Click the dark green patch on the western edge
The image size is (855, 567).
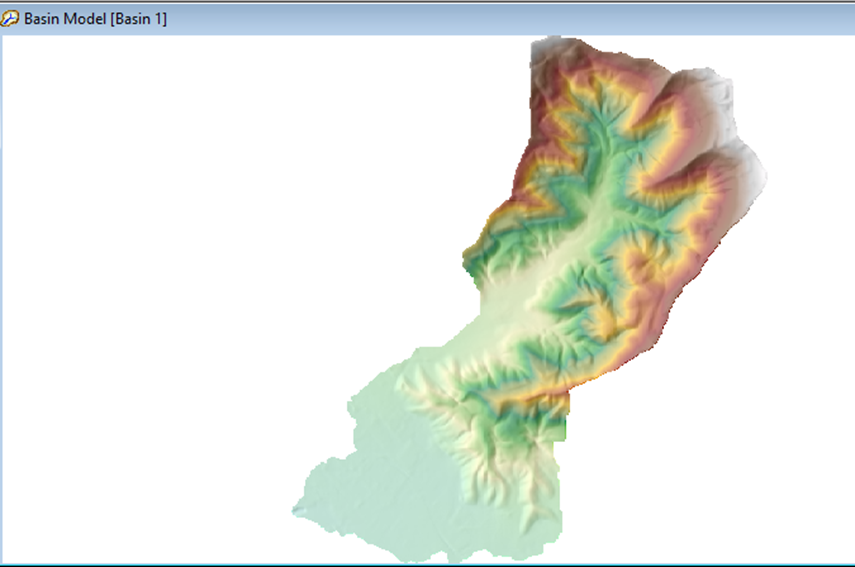tap(470, 262)
